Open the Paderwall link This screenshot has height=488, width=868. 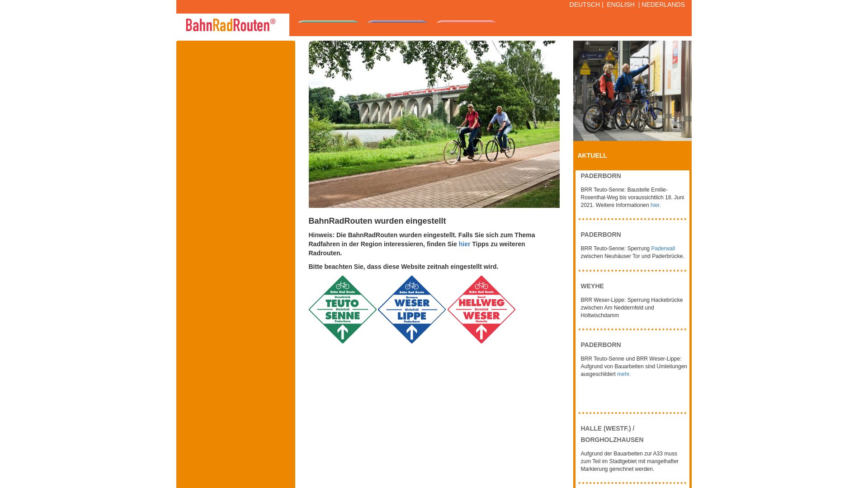[x=663, y=249]
